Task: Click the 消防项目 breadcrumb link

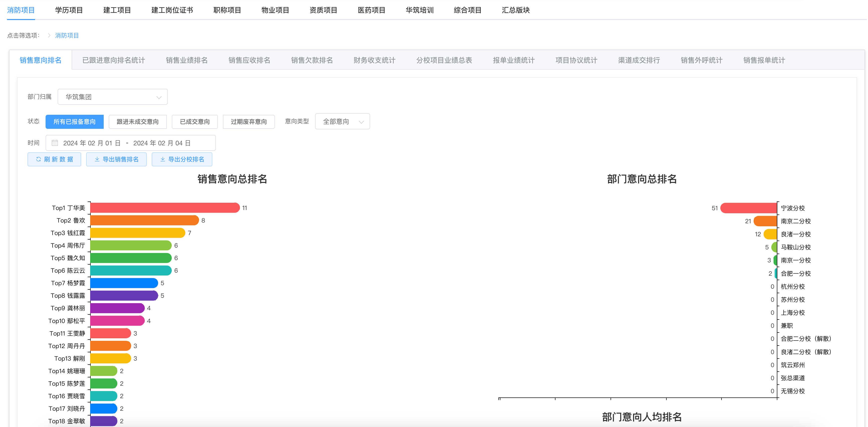Action: tap(67, 35)
